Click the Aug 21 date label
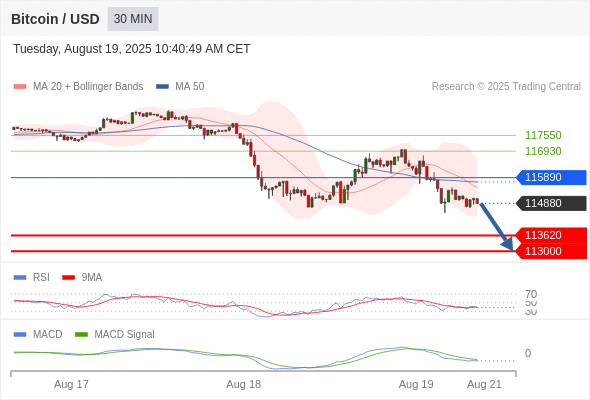Viewport: 590px width, 400px height. click(x=484, y=384)
